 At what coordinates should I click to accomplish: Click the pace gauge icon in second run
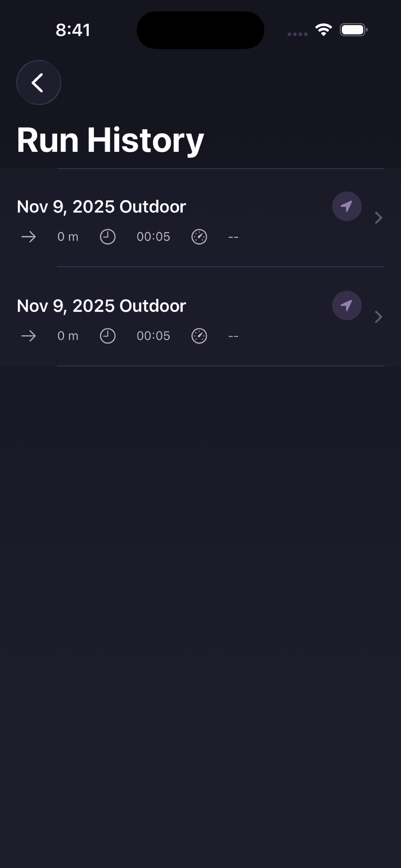[199, 336]
